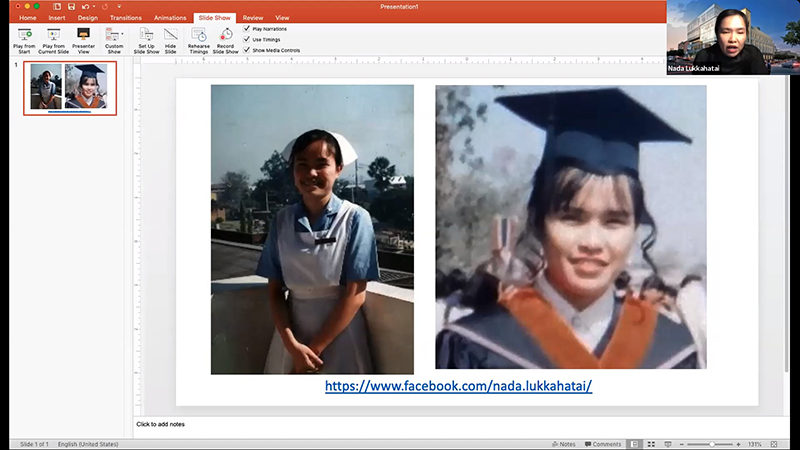Open the Animations tab
Viewport: 800px width, 450px height.
point(170,18)
